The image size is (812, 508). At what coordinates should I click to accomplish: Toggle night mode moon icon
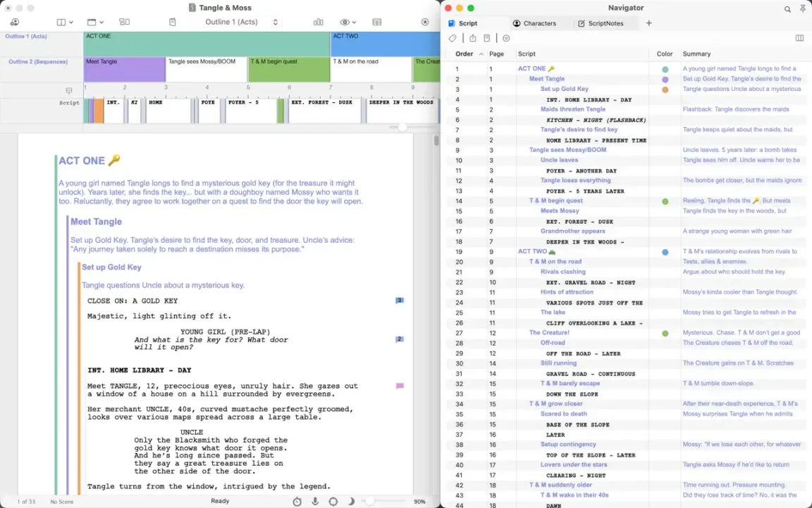pos(351,501)
